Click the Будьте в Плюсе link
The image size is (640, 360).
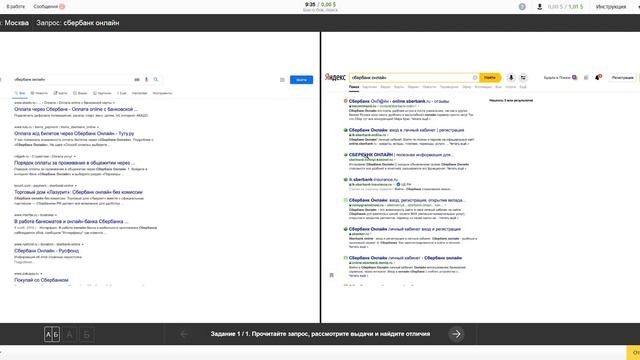[x=560, y=77]
